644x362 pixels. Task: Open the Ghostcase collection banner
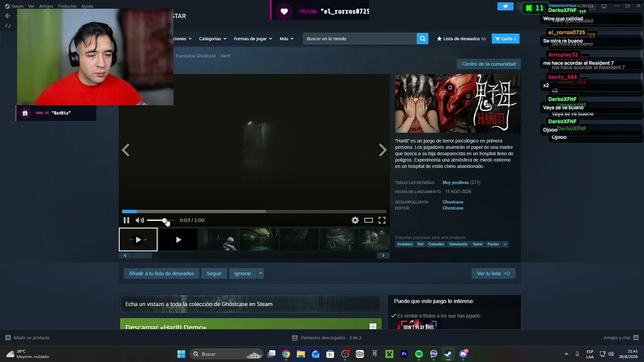coord(250,304)
